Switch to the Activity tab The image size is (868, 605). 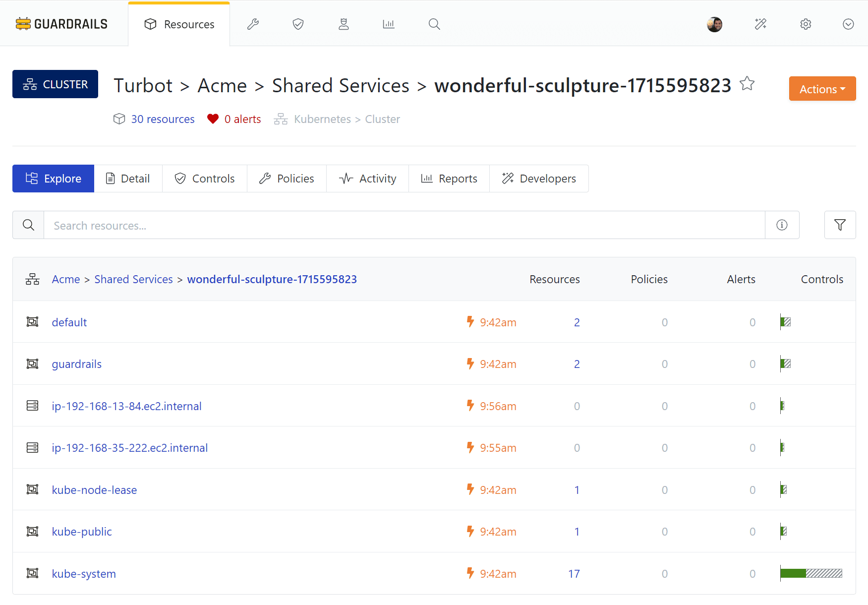(x=367, y=179)
